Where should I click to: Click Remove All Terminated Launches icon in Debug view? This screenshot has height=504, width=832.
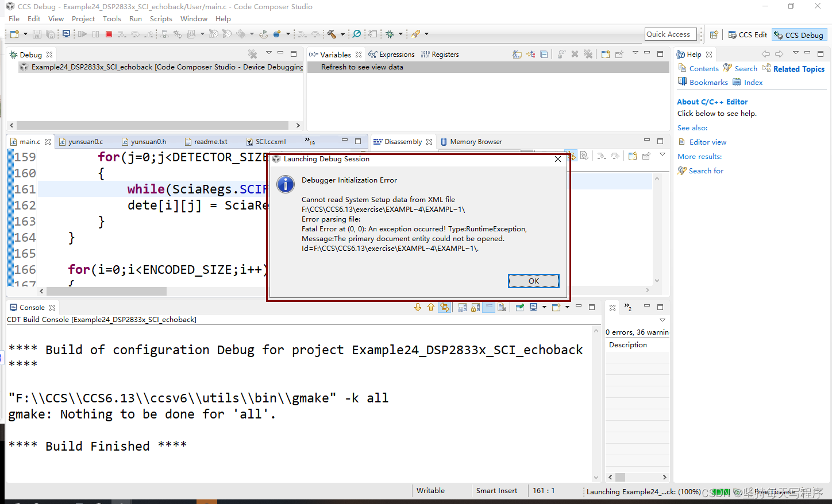[x=252, y=54]
